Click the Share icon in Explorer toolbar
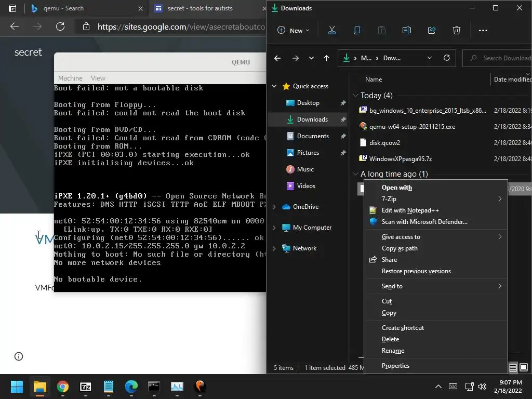 coord(432,31)
